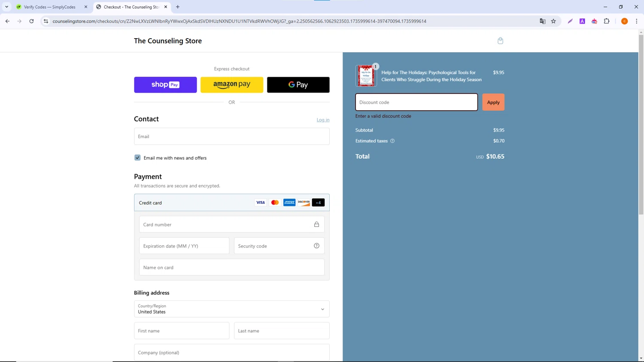Click the Discover card icon

pyautogui.click(x=304, y=202)
